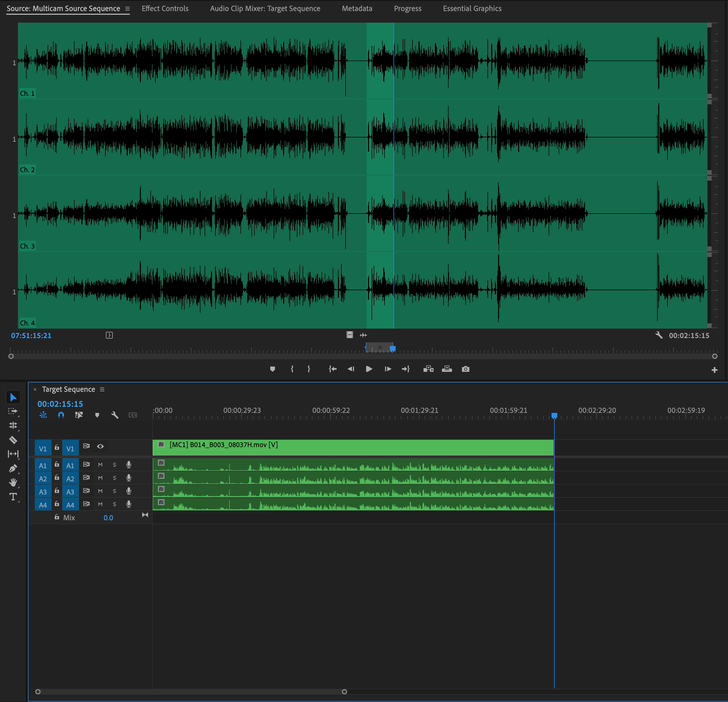The height and width of the screenshot is (702, 728).
Task: Select the Track Select Forward tool
Action: 13,411
